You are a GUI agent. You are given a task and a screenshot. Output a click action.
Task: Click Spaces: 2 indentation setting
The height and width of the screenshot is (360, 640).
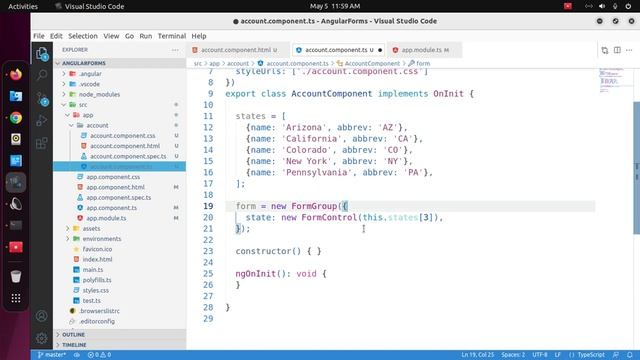pyautogui.click(x=513, y=355)
